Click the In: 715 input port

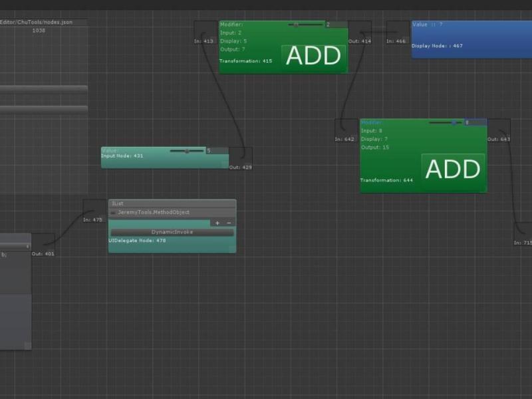[x=523, y=243]
